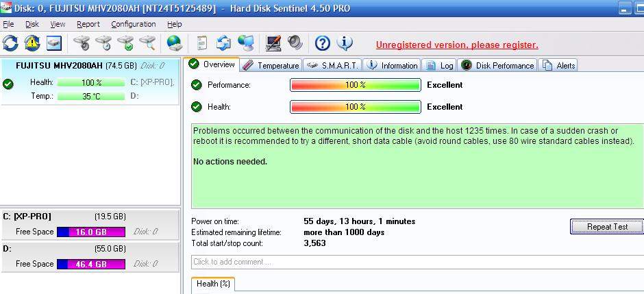Screen dimensions: 644x294
Task: Switch to the Temperature tab
Action: (x=271, y=66)
